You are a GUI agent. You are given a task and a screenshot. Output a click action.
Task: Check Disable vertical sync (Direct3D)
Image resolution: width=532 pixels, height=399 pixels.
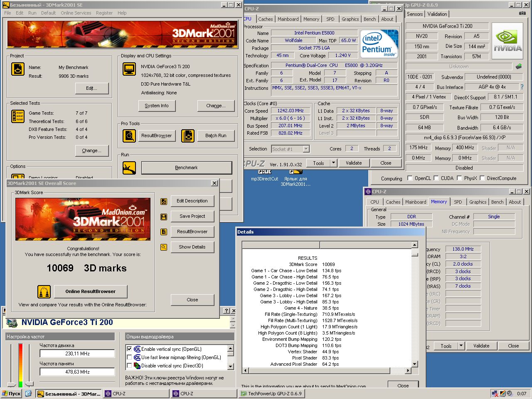129,366
